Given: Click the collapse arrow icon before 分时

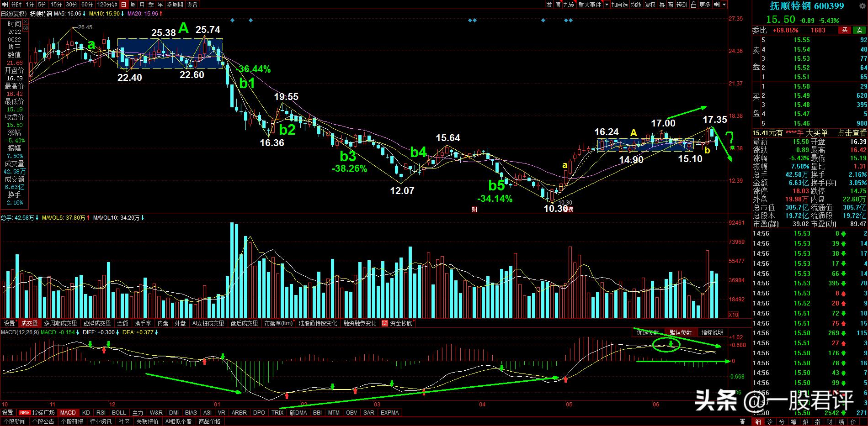Looking at the screenshot, I should pyautogui.click(x=5, y=5).
